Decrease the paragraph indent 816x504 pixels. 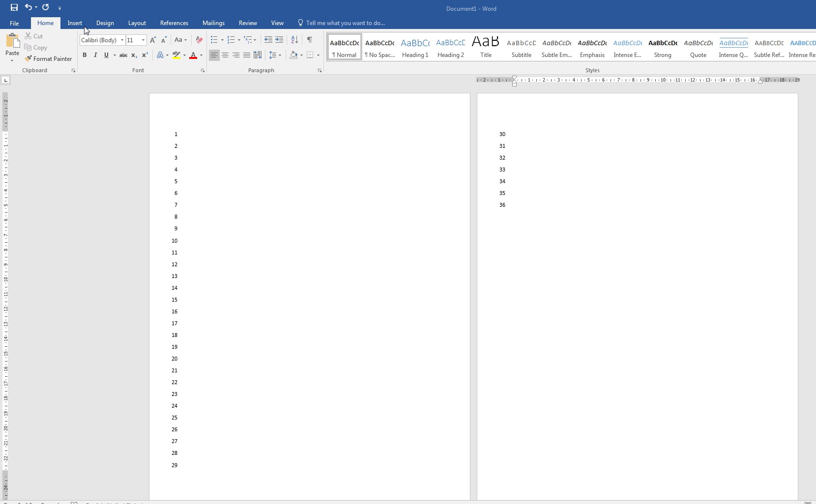(268, 40)
